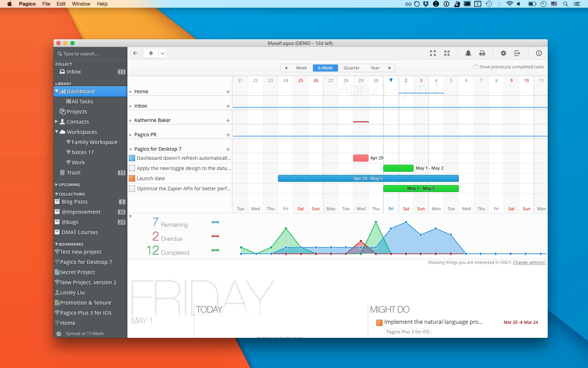
Task: Open the dropdown arrow beside plus button
Action: click(x=163, y=54)
